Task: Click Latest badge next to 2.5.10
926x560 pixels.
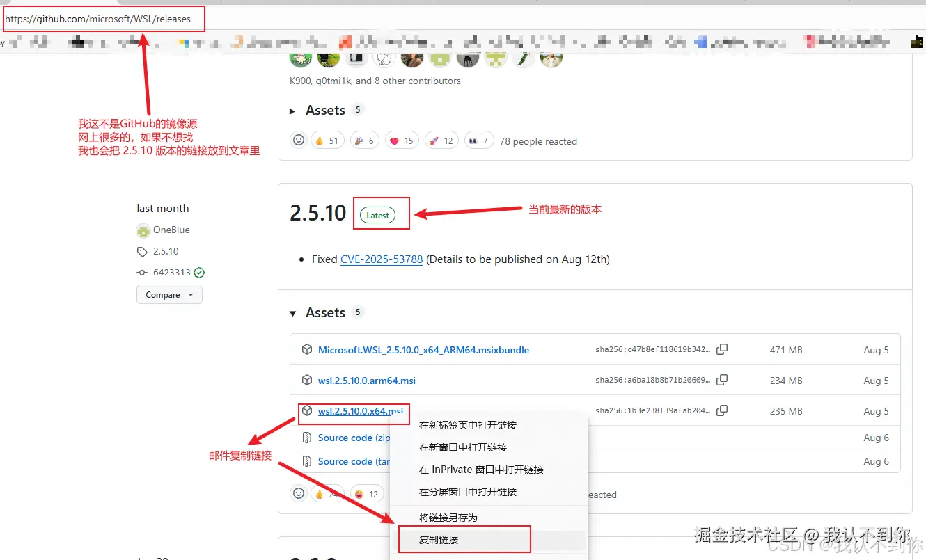Action: click(x=377, y=216)
